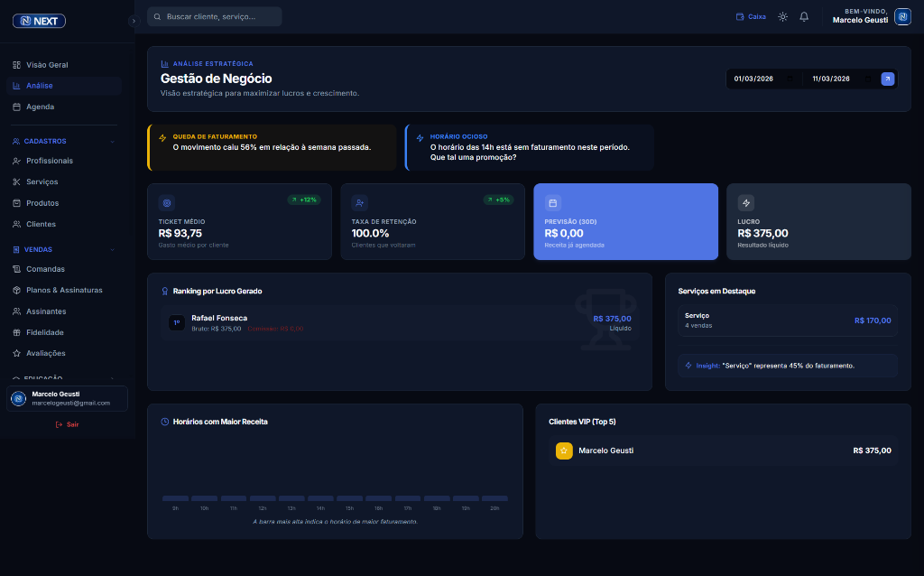Screen dimensions: 924x576
Task: Click the Horários com Maior Receita clock icon
Action: pyautogui.click(x=165, y=422)
